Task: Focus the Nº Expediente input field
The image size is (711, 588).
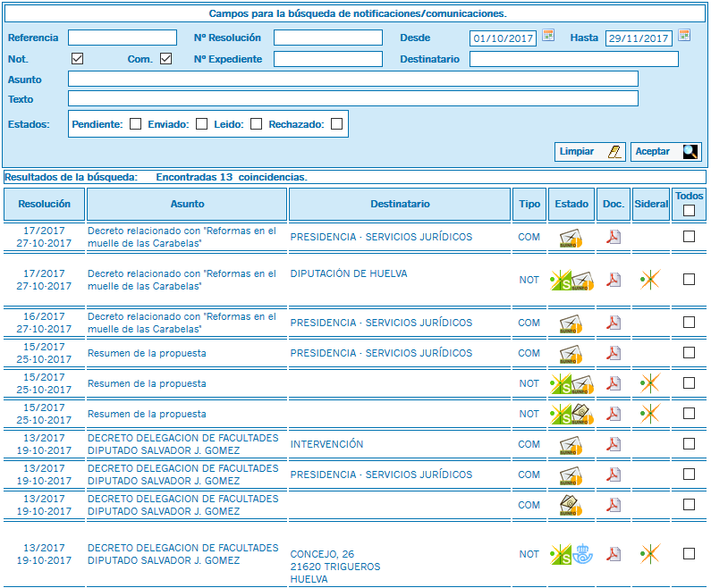Action: point(328,59)
